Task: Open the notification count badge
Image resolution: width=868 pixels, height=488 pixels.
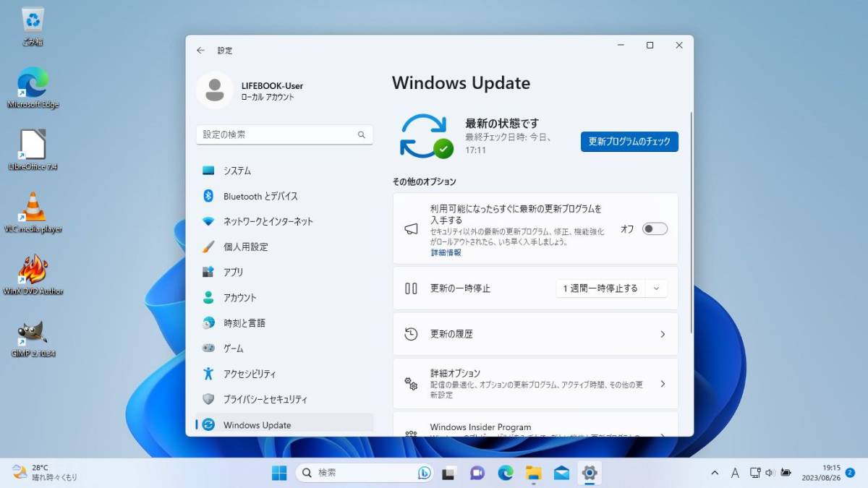Action: (x=851, y=472)
